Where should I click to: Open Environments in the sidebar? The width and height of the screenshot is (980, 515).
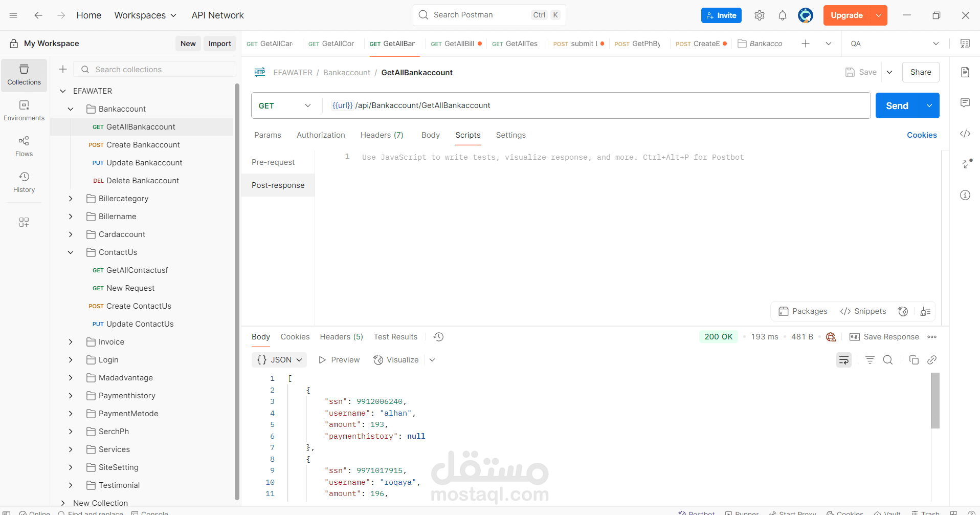[24, 111]
